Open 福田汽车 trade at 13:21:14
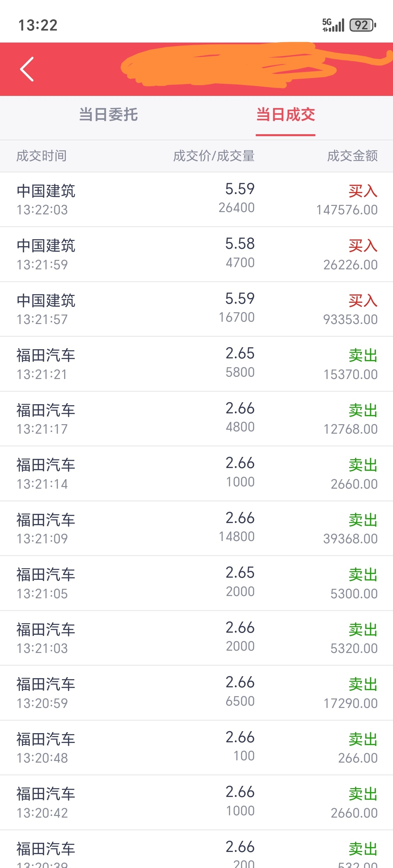 [x=196, y=474]
